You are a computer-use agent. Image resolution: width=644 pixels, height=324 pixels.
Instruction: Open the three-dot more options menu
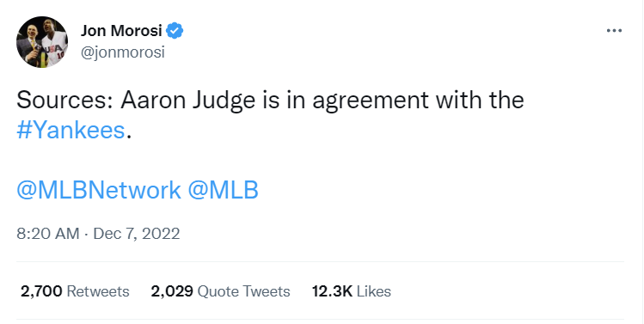point(614,30)
